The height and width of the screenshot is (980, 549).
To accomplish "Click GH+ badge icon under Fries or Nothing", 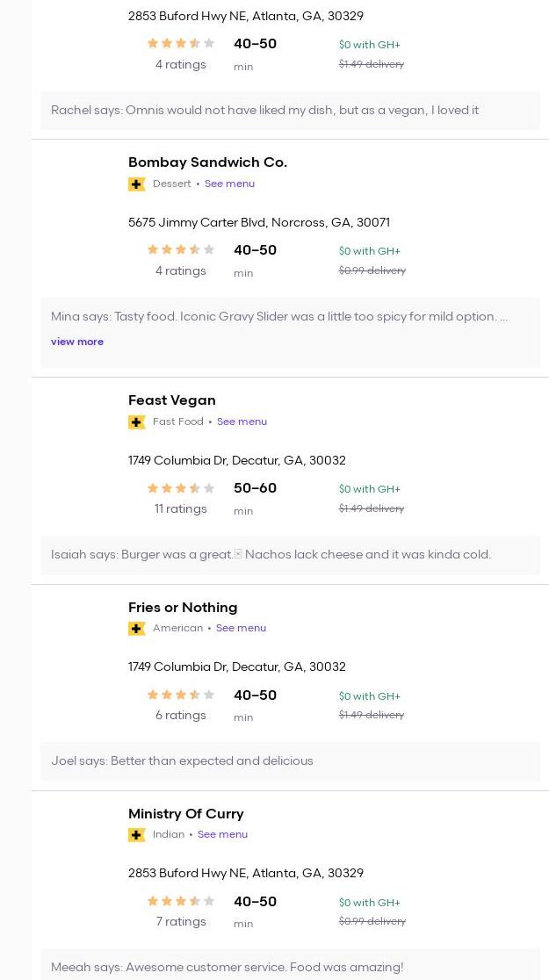I will pyautogui.click(x=136, y=628).
